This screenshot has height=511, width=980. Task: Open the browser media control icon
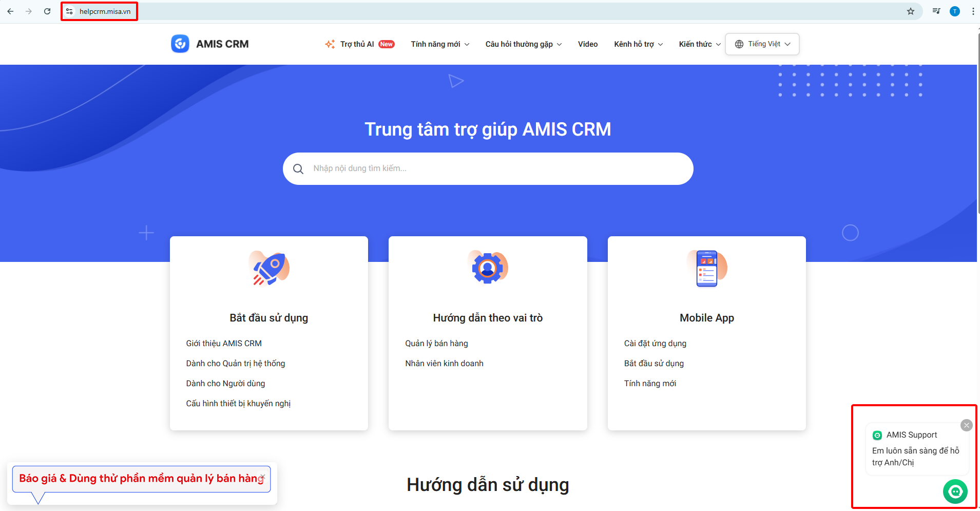pyautogui.click(x=936, y=11)
